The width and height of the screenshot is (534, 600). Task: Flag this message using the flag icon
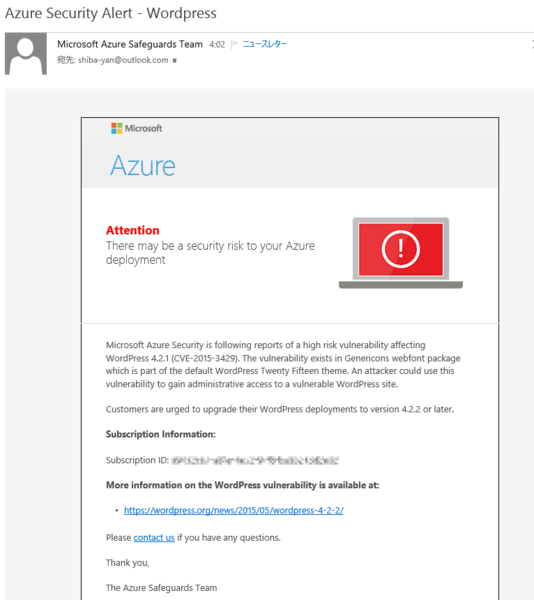coord(235,44)
